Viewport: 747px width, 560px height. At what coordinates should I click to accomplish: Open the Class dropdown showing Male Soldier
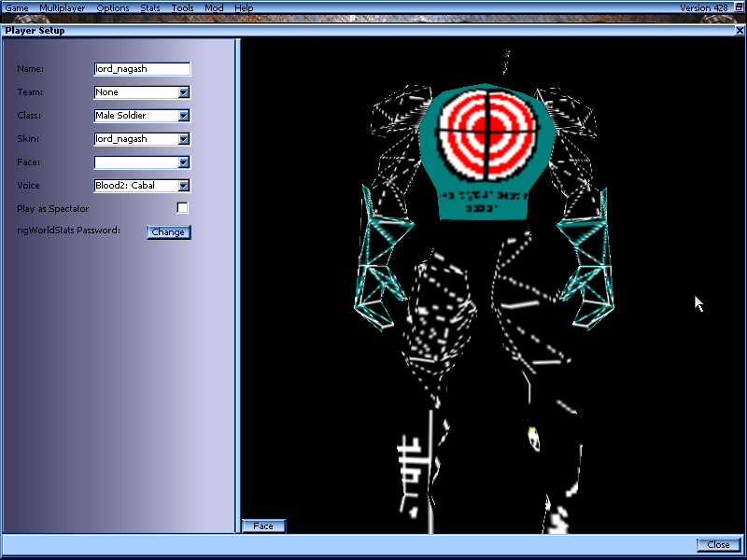point(184,115)
